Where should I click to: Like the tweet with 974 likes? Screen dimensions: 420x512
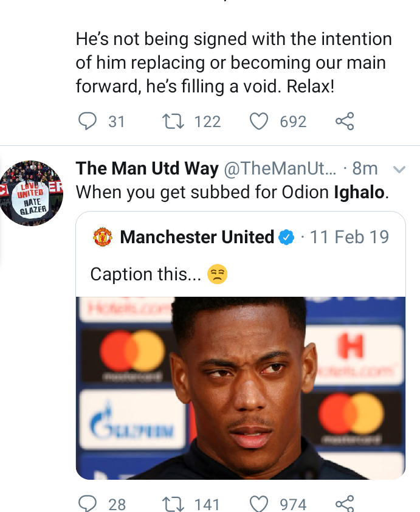click(x=259, y=503)
